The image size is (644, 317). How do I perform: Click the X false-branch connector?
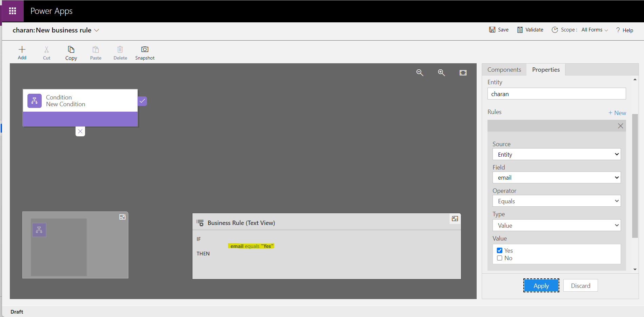tap(80, 131)
